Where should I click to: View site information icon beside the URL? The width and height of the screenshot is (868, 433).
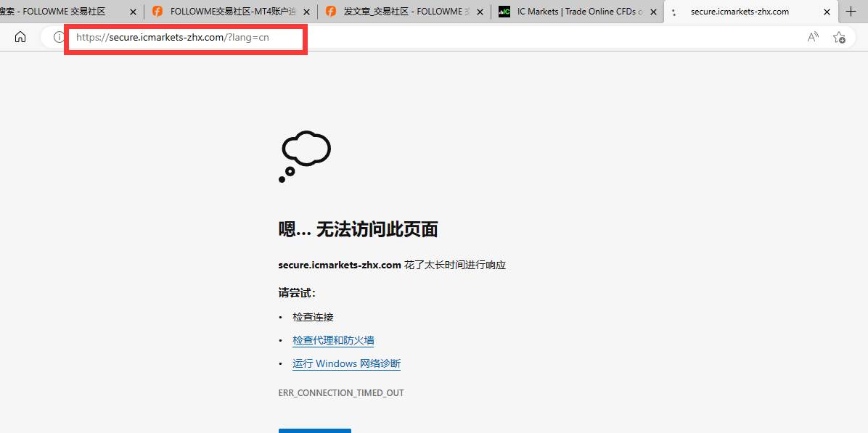coord(58,37)
